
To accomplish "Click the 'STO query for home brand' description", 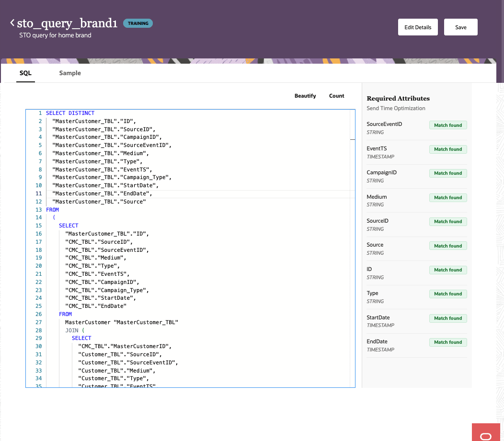I will coord(55,35).
